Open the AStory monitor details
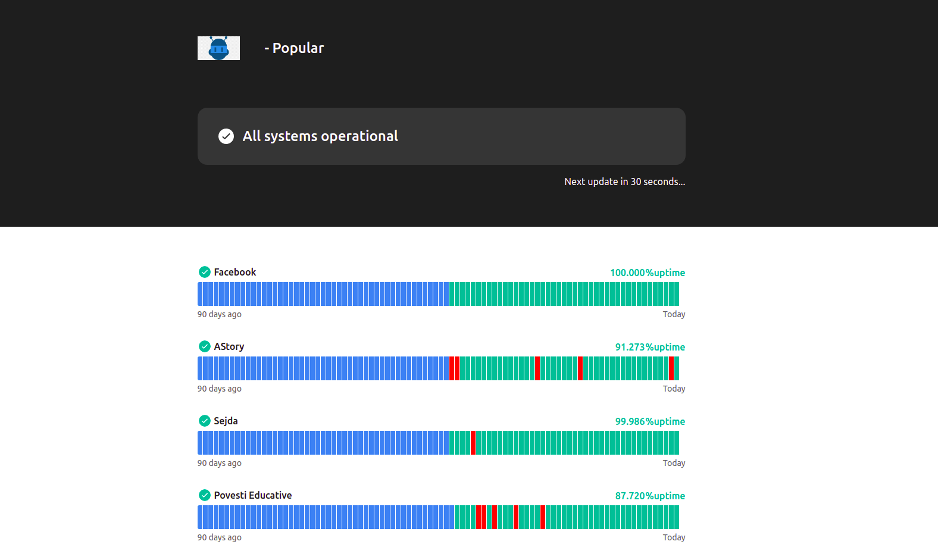This screenshot has height=560, width=938. coord(229,346)
